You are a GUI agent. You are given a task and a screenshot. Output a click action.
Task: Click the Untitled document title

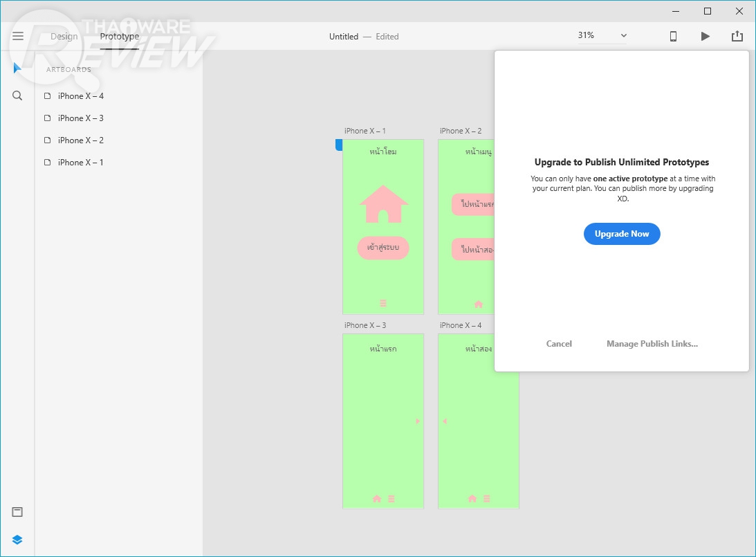pos(343,36)
